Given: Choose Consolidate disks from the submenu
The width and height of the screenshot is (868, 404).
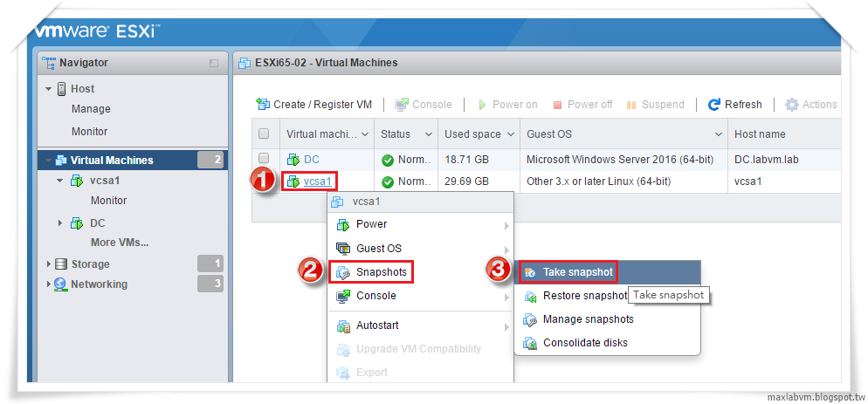Looking at the screenshot, I should (x=608, y=343).
